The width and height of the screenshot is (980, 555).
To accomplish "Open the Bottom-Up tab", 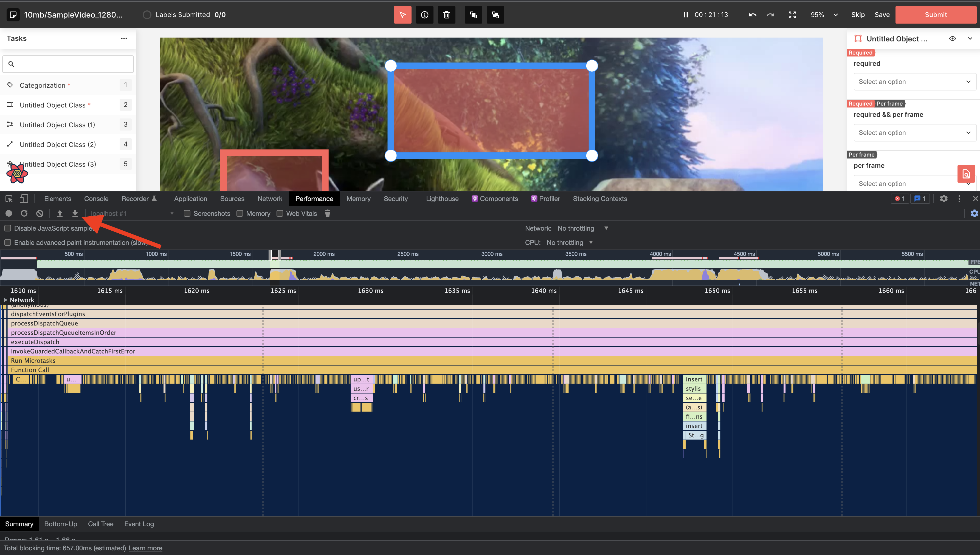I will tap(61, 524).
